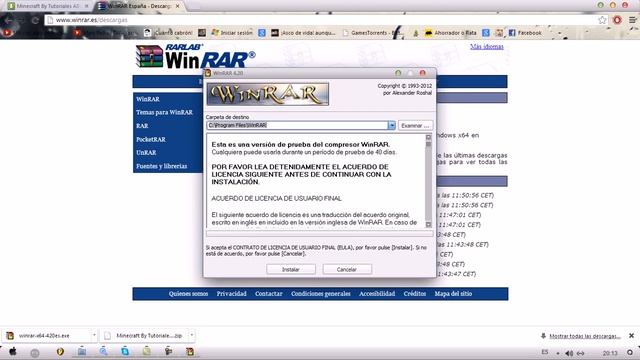640x360 pixels.
Task: Click the license text scrollbar up arrow
Action: [x=428, y=138]
